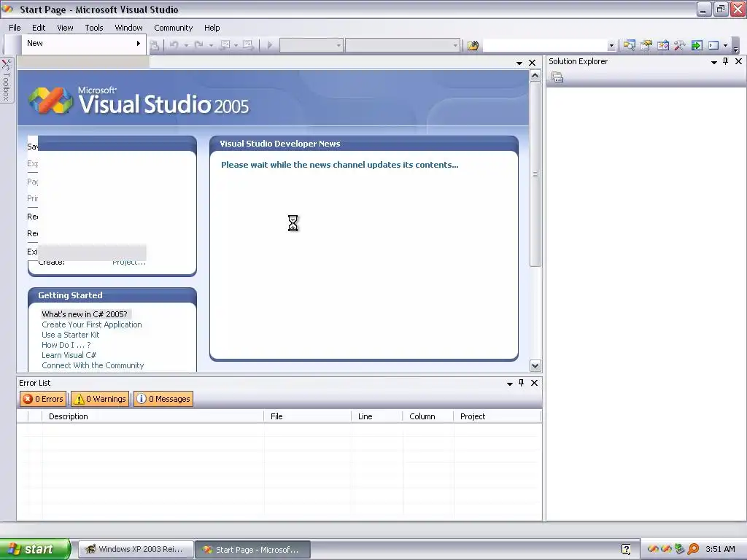This screenshot has width=747, height=560.
Task: Click the Start Debugging play icon
Action: point(270,45)
